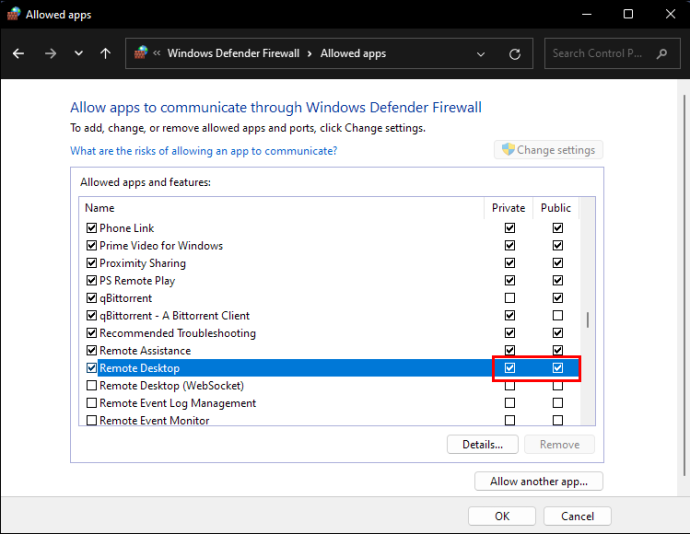Toggle qBittorrent Private checkbox
The image size is (690, 534).
pyautogui.click(x=510, y=298)
